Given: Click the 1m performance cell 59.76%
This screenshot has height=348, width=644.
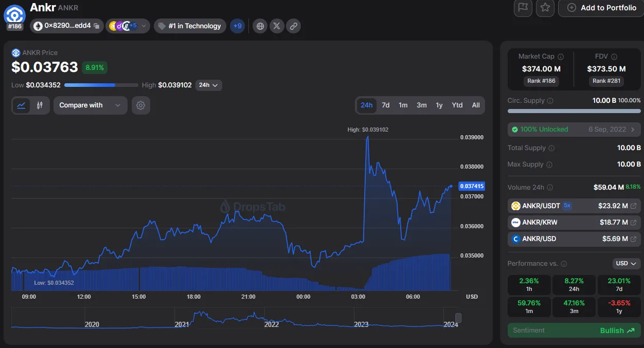Looking at the screenshot, I should point(529,307).
